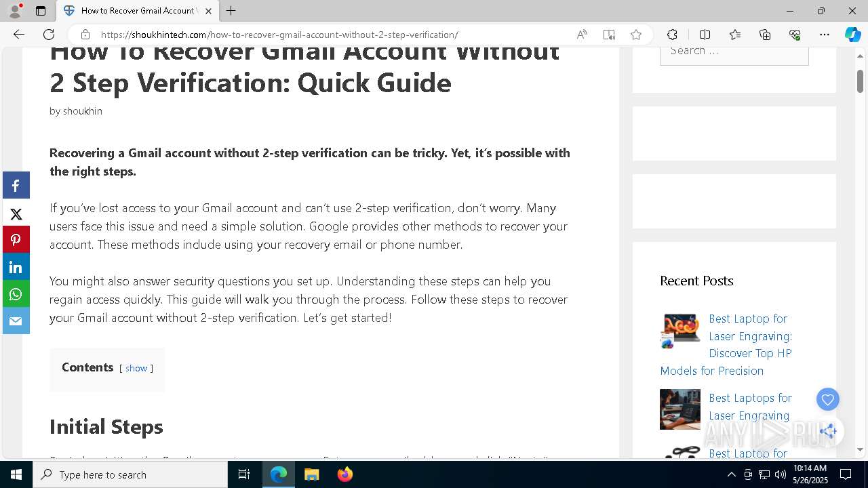The width and height of the screenshot is (868, 488).
Task: Open Windows notification center
Action: (x=846, y=474)
